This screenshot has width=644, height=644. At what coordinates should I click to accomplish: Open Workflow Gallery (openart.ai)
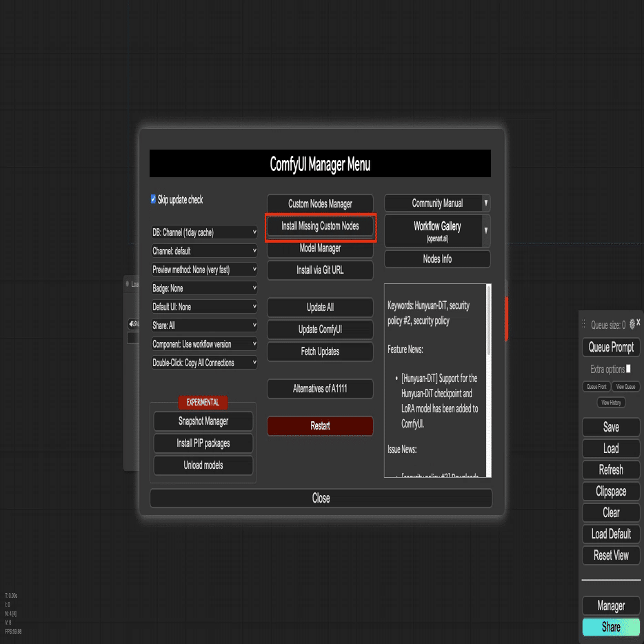click(433, 230)
